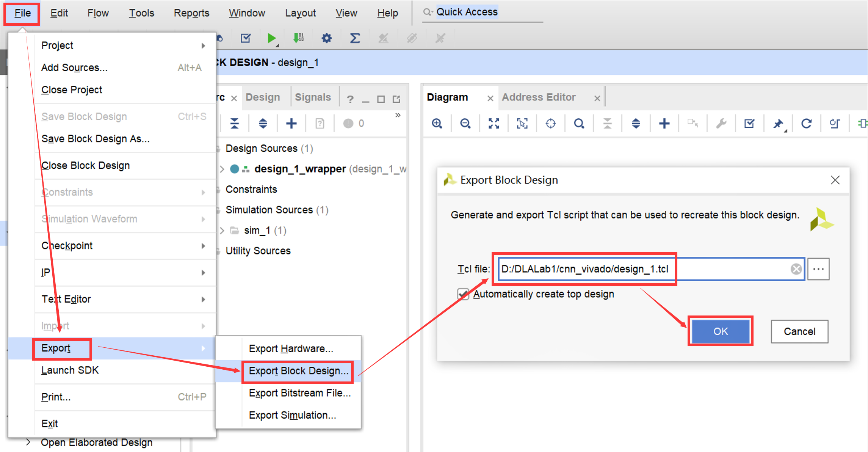The image size is (868, 452).
Task: Zoom in on the block Diagram
Action: pyautogui.click(x=437, y=124)
